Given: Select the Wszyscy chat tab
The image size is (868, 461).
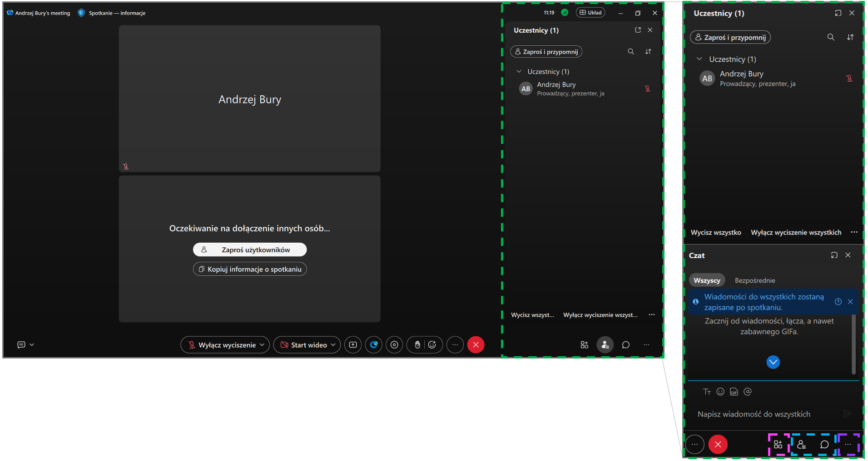Looking at the screenshot, I should tap(707, 280).
